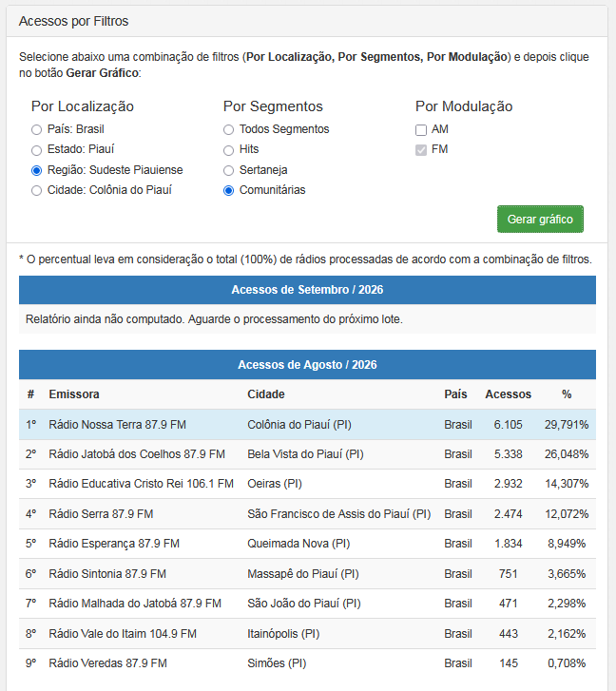The image size is (616, 691).
Task: Click Rádio Esperança 87.9 FM entry
Action: (x=114, y=544)
